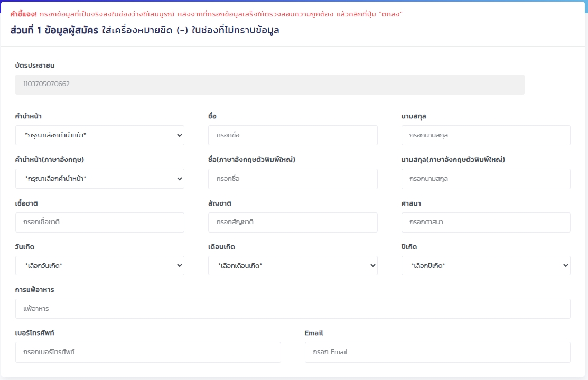Click the Thai นามสกุล surname field
Image resolution: width=588 pixels, height=380 pixels.
(x=486, y=135)
